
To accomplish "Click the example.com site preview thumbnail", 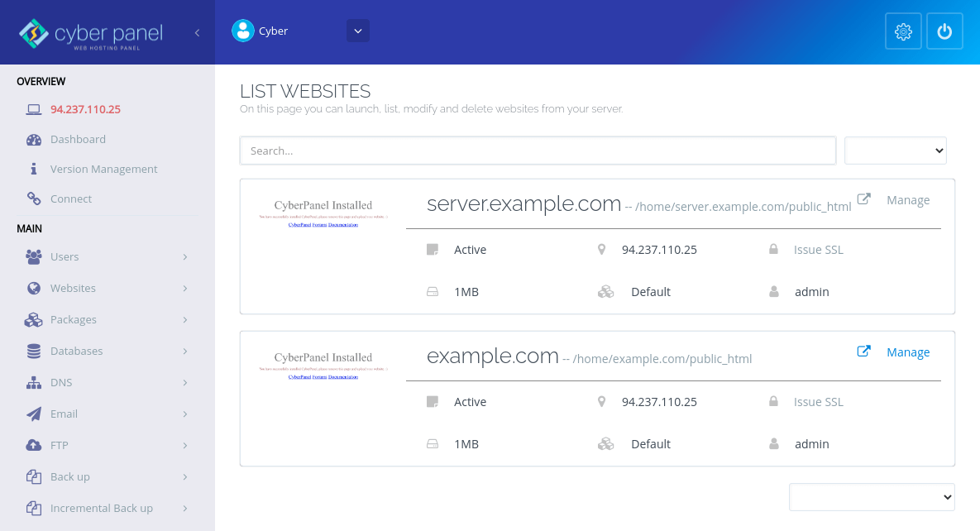I will (x=323, y=367).
